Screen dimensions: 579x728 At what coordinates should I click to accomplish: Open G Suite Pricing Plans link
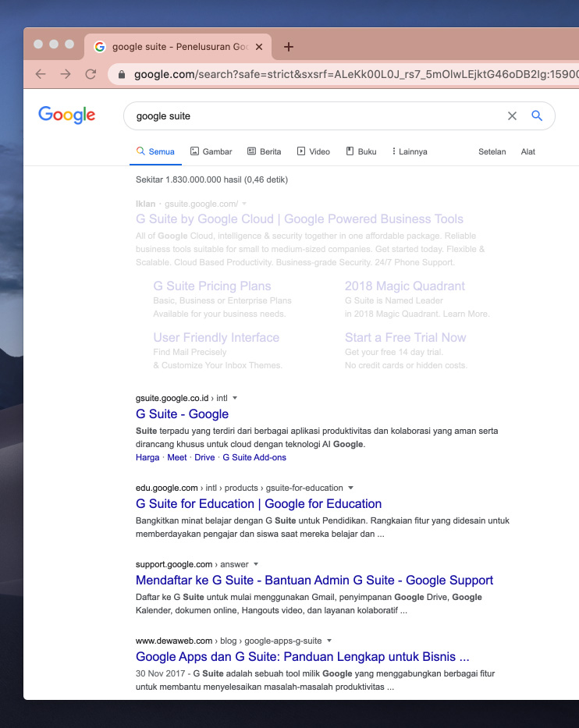click(x=212, y=286)
